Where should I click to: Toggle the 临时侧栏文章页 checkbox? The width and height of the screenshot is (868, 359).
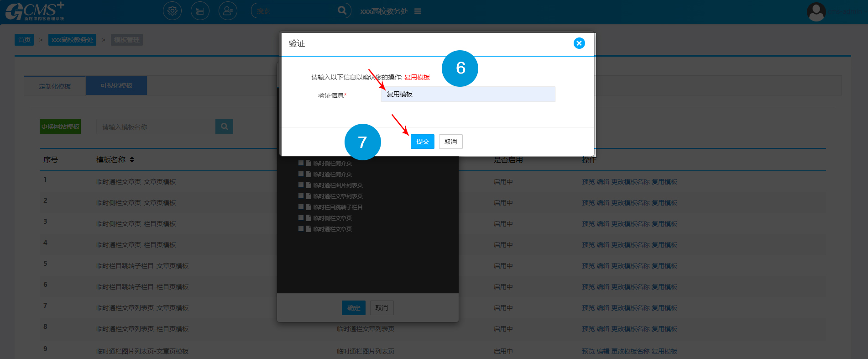click(x=301, y=218)
